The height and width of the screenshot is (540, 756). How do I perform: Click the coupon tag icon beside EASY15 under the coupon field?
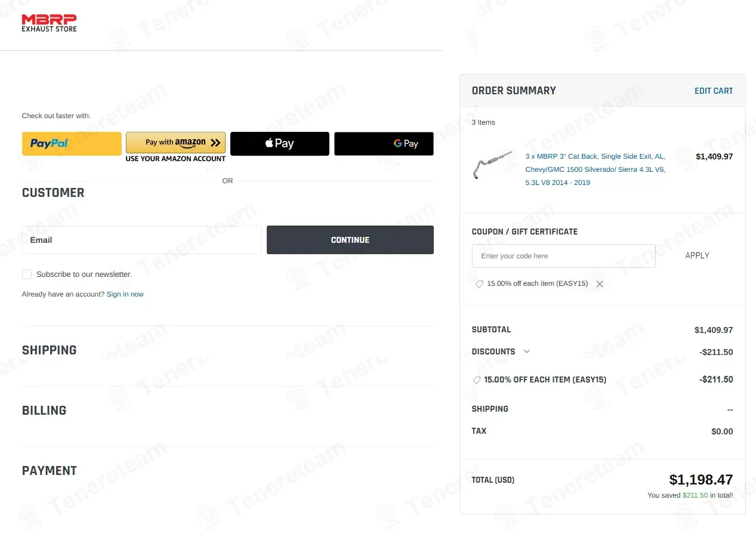pyautogui.click(x=479, y=284)
